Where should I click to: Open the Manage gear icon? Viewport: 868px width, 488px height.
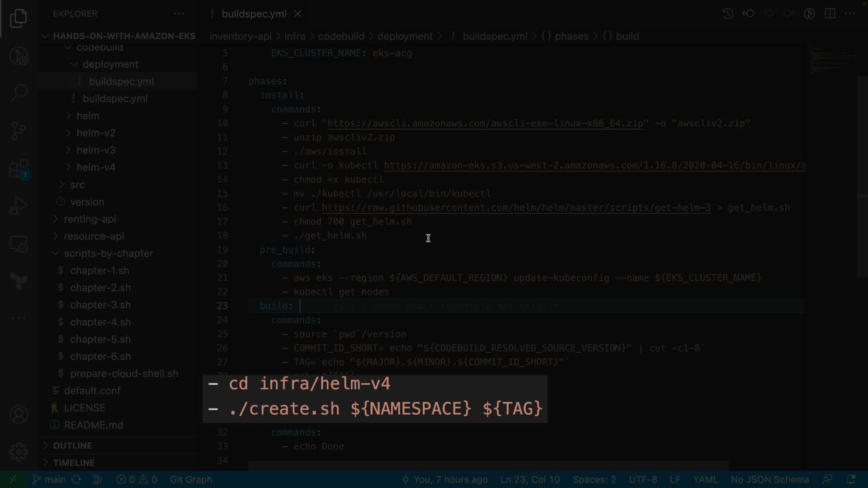point(19,451)
